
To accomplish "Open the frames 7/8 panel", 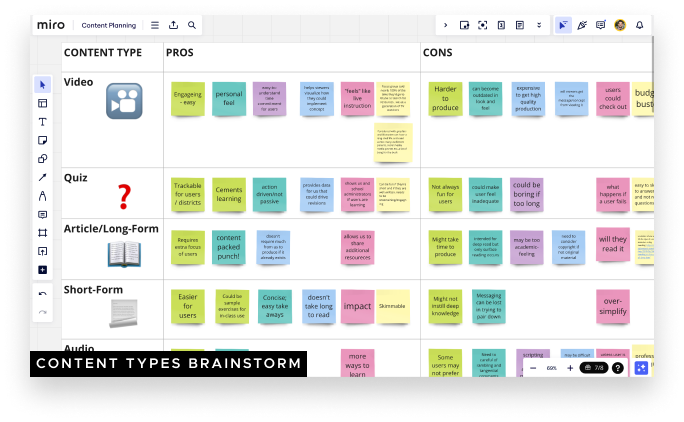I will click(x=594, y=368).
